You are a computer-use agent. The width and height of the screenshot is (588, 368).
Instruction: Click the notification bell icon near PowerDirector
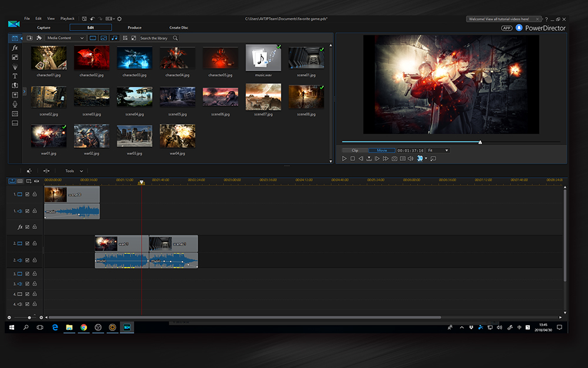tap(519, 28)
